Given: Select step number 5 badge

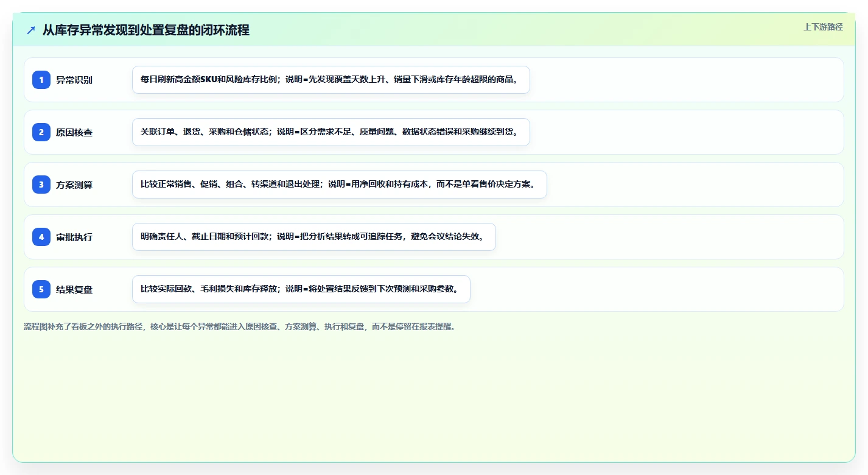Looking at the screenshot, I should click(x=41, y=289).
